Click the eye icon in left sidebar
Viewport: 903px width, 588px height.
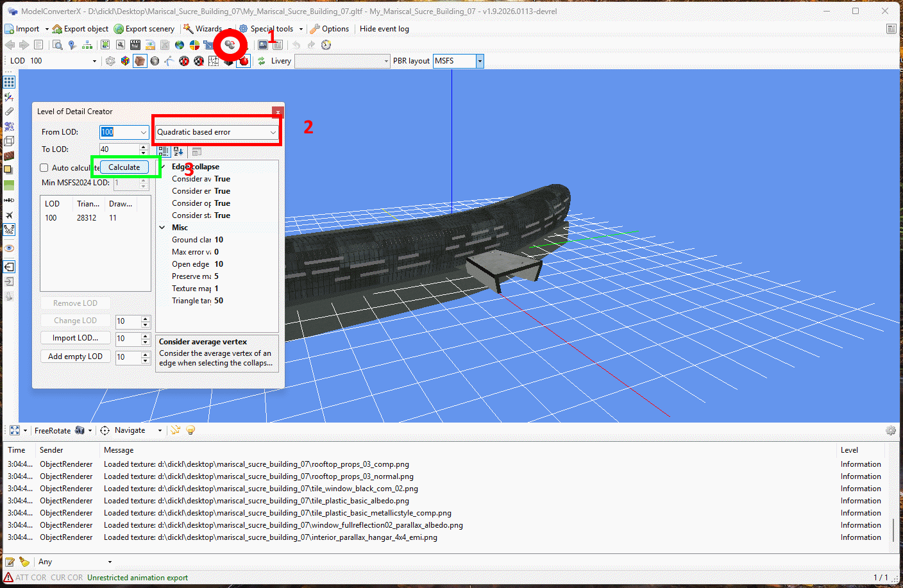9,248
